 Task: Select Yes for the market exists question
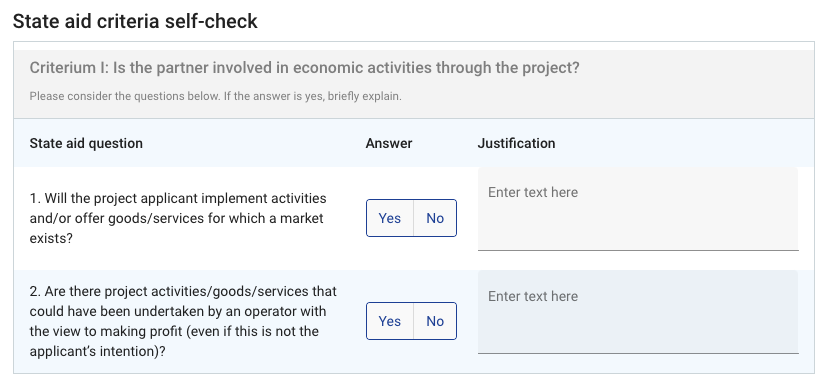point(390,218)
